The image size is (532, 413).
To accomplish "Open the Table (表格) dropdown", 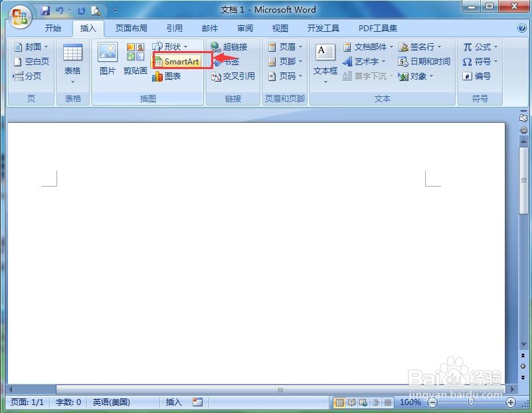I will coord(72,64).
